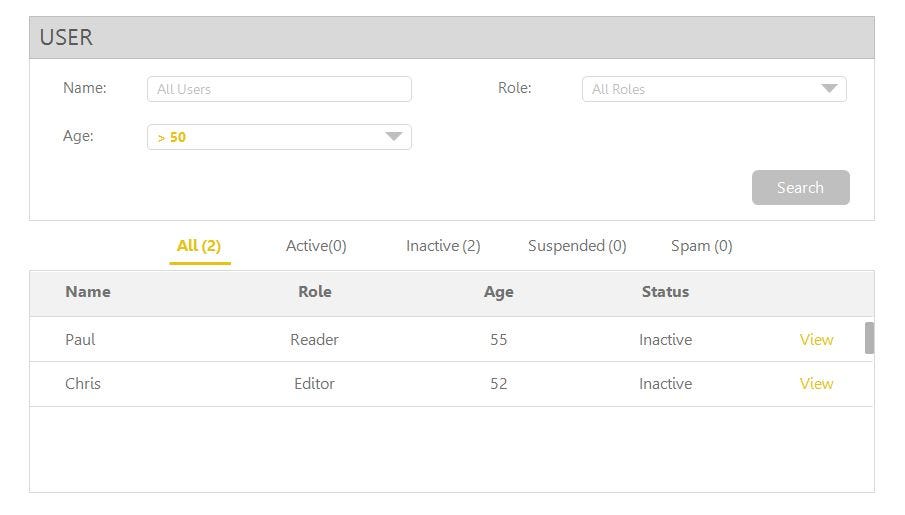Screen dimensions: 905x515
Task: Click the Age dropdown arrow icon
Action: pos(394,136)
